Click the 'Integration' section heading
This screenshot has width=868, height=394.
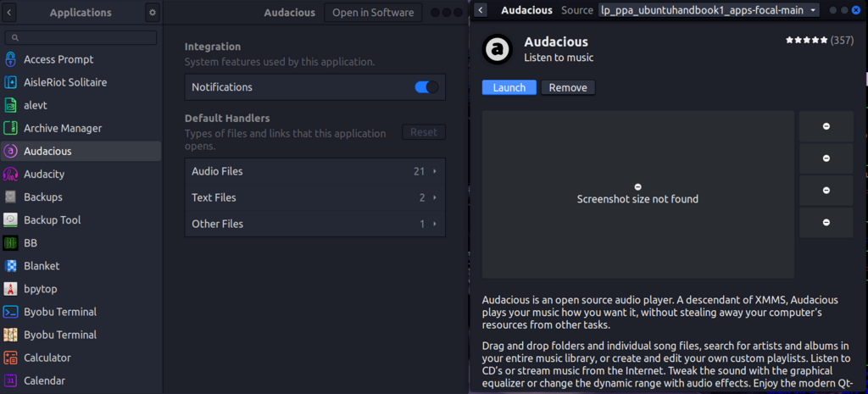213,47
